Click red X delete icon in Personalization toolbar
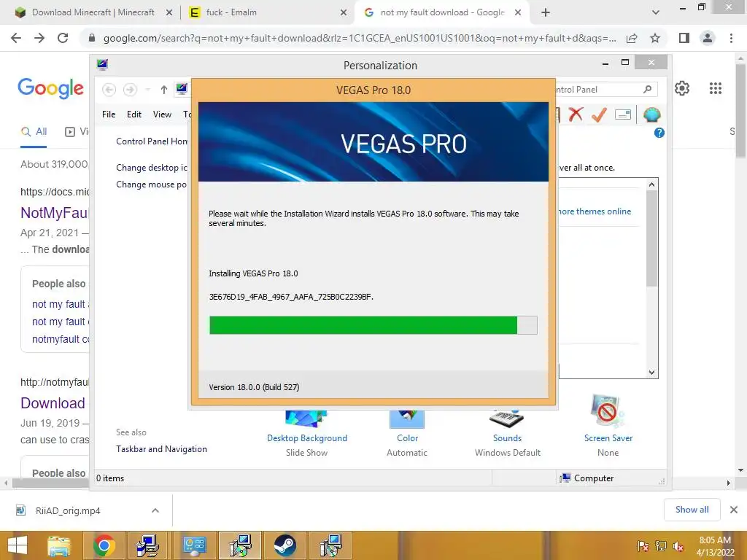The height and width of the screenshot is (560, 747). click(x=576, y=114)
